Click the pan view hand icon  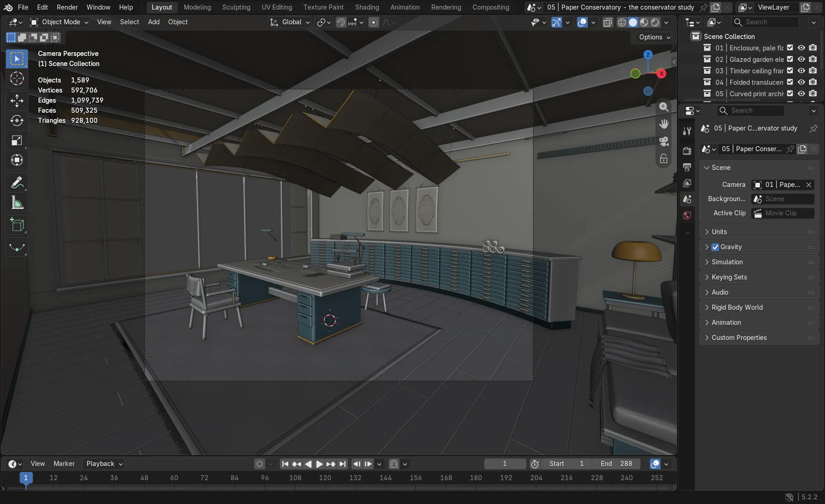coord(664,124)
